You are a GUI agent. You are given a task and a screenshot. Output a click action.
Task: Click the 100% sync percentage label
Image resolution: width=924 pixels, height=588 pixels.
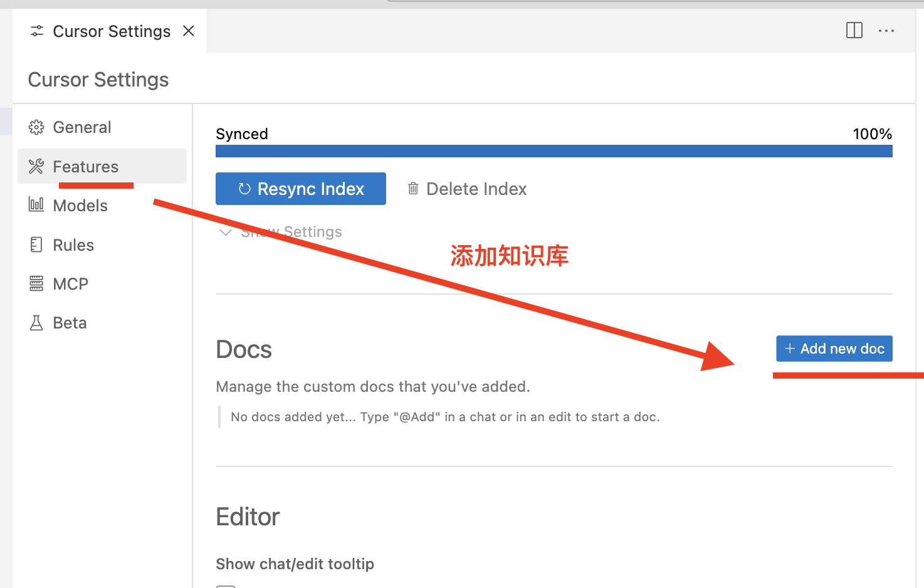(x=872, y=134)
